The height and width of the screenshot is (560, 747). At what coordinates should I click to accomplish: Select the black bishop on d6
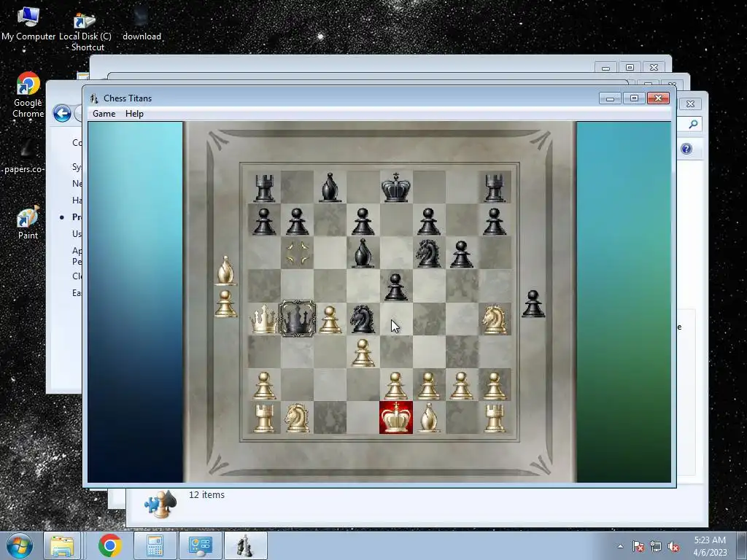pos(363,253)
